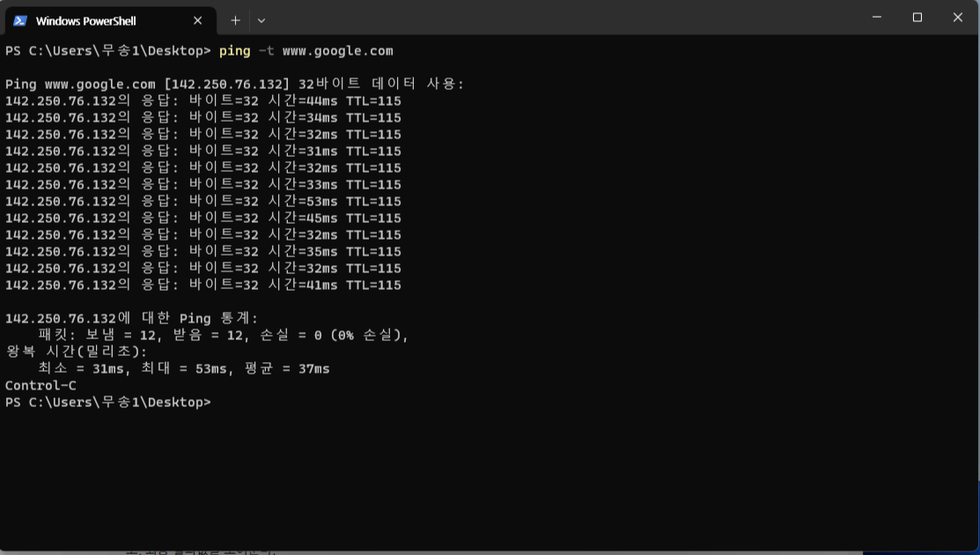980x555 pixels.
Task: Expand the new tab profile dropdown
Action: [262, 20]
